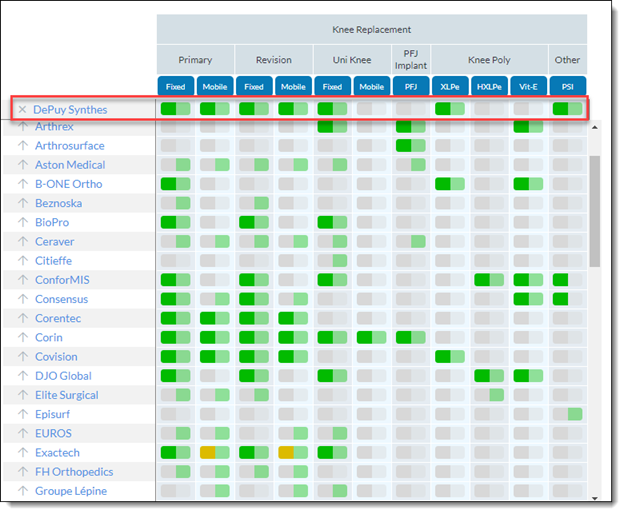
Task: Open the B-ONE Ortho company link
Action: (68, 184)
